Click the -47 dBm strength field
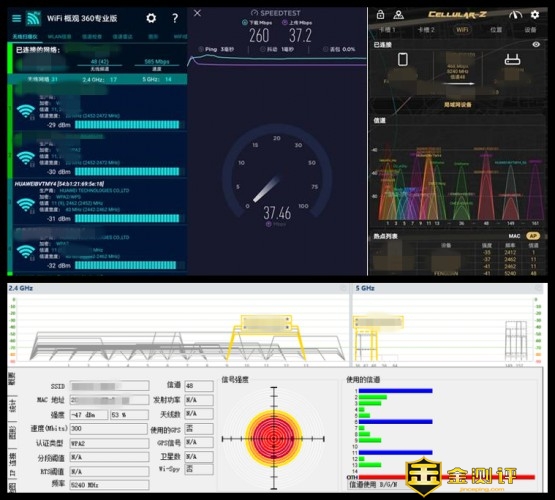555x500 pixels. coord(89,415)
